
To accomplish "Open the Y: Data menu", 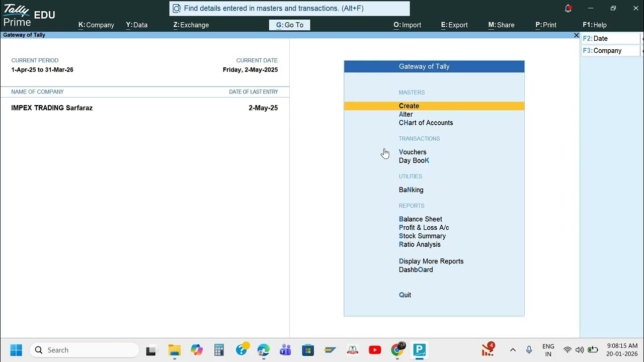I will coord(137,25).
